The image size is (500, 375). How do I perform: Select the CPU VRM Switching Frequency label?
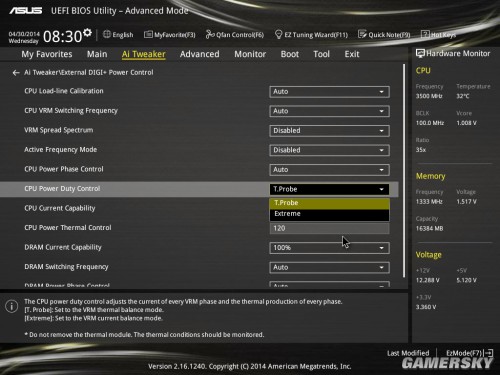71,111
